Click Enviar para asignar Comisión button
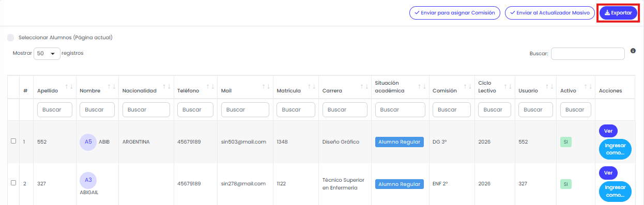 point(454,13)
